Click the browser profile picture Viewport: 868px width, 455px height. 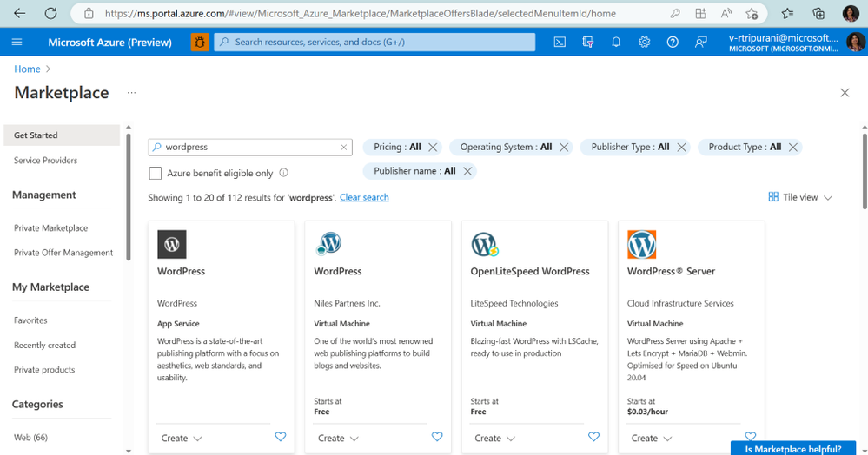click(x=851, y=13)
